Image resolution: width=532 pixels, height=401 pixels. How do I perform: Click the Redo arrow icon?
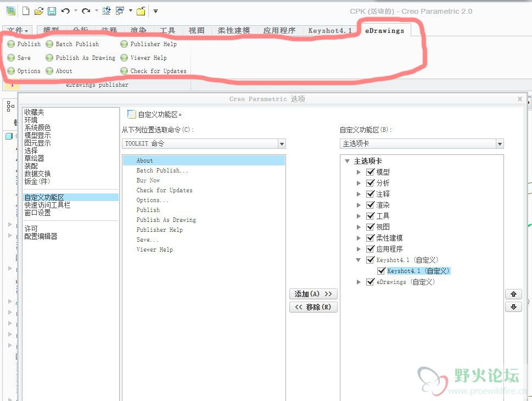tap(86, 11)
